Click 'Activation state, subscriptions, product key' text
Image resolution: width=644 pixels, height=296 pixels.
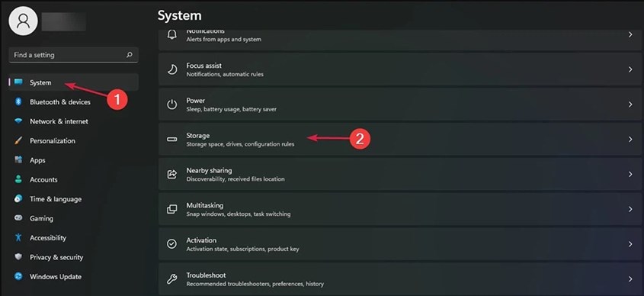242,249
